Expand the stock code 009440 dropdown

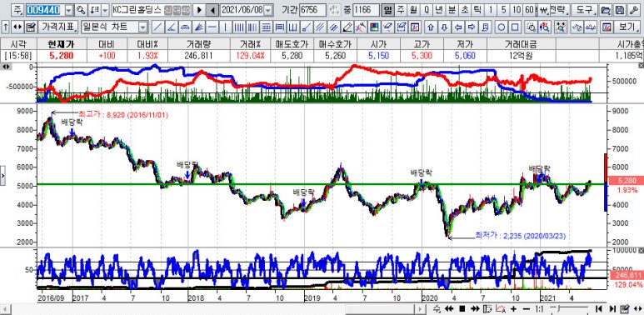coord(68,9)
